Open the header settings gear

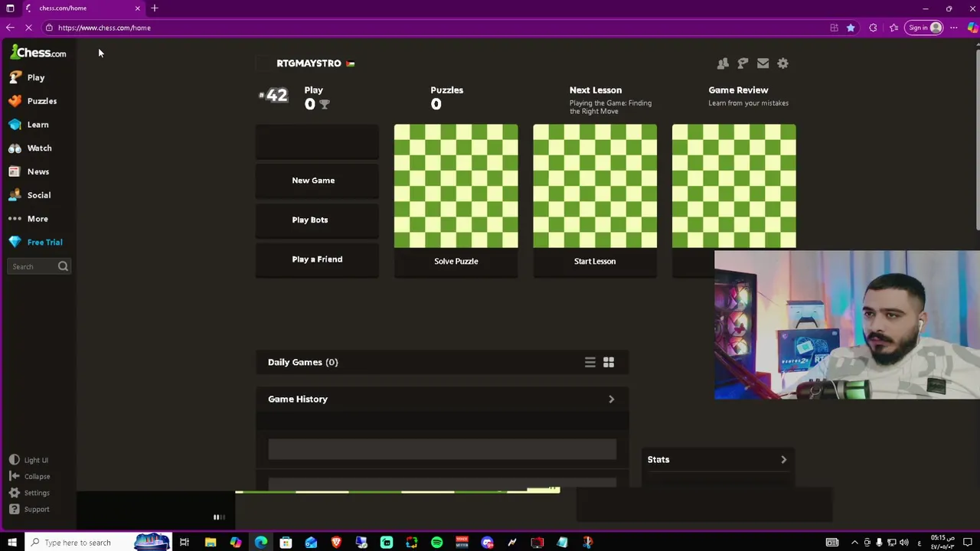(x=782, y=64)
